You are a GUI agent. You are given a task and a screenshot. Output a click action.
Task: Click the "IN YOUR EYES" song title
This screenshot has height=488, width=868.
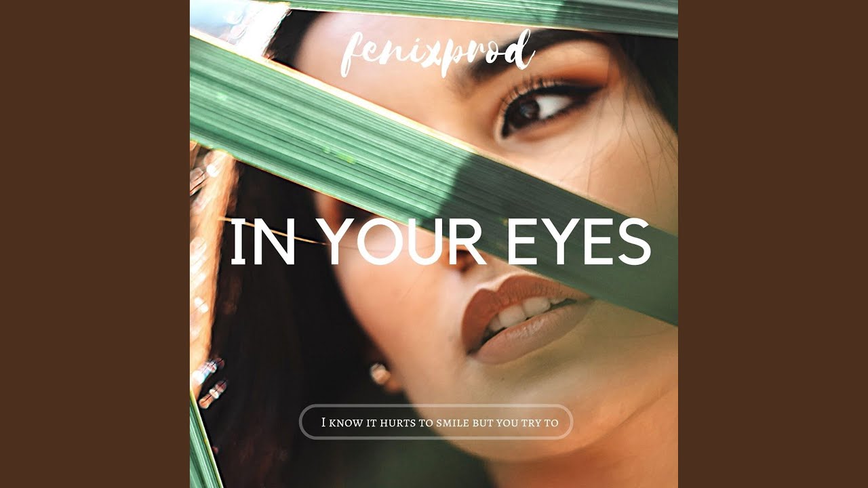[440, 243]
